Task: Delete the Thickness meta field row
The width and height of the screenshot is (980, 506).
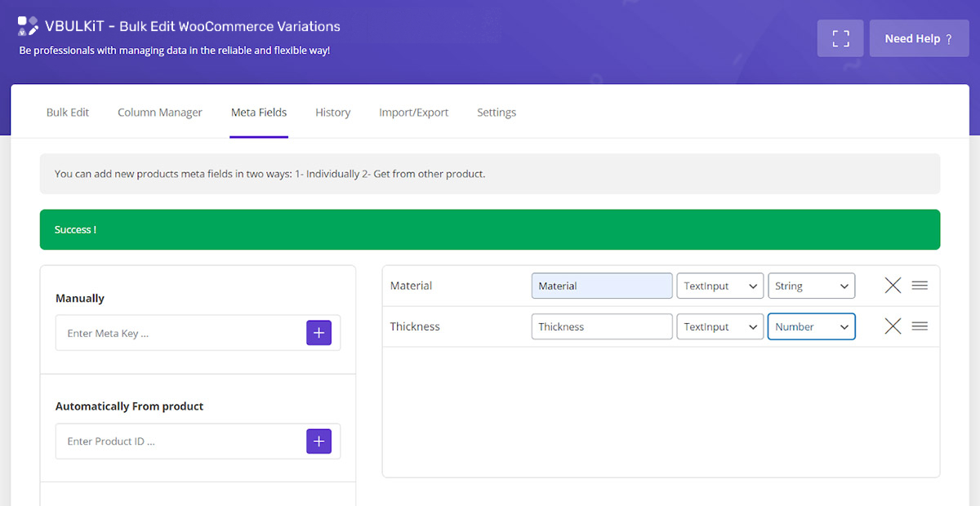Action: click(893, 326)
